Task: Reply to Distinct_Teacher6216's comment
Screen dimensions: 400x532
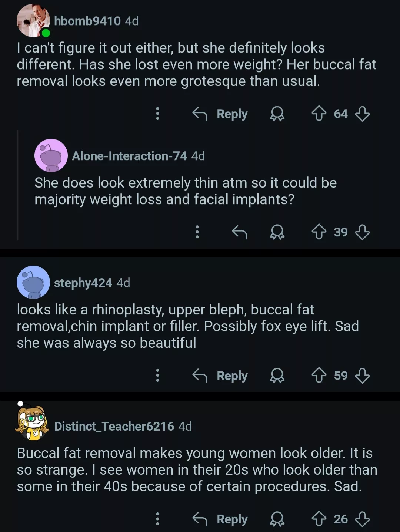Action: point(220,519)
